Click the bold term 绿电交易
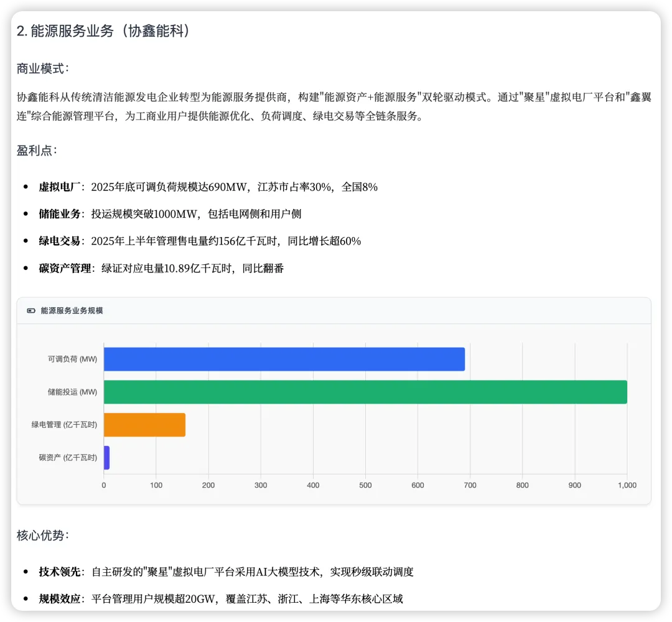 [59, 241]
